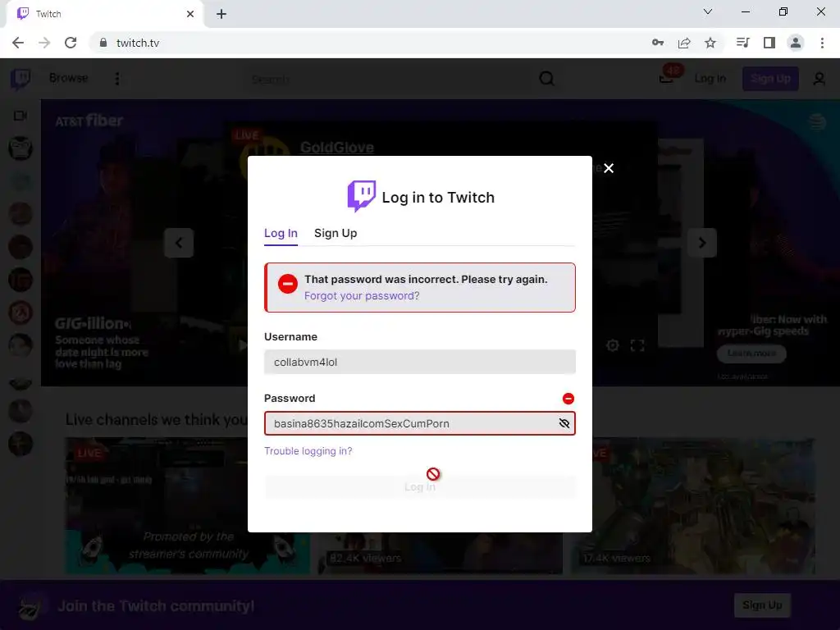
Task: Open the notifications inbox with badge
Action: click(669, 75)
